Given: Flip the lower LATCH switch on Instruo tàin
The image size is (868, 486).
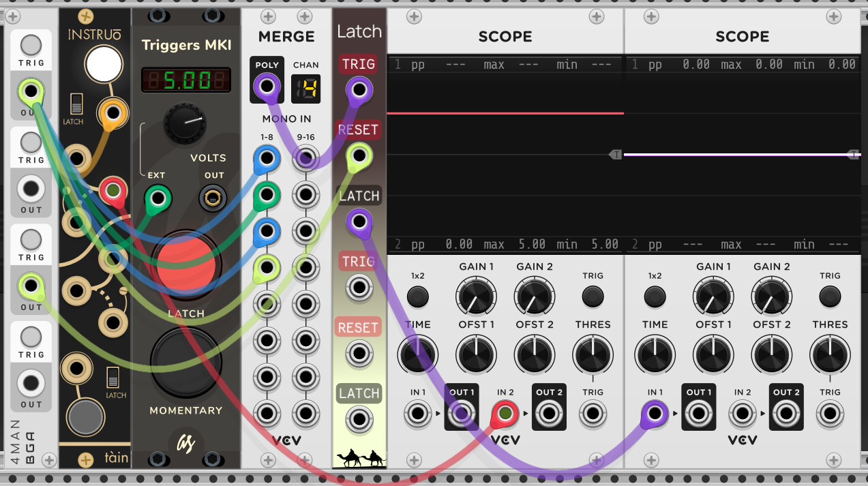Looking at the screenshot, I should [115, 378].
